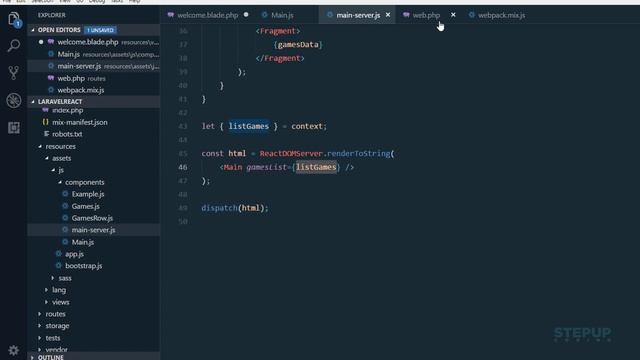640x360 pixels.
Task: Switch to the web.php tab
Action: click(x=426, y=15)
